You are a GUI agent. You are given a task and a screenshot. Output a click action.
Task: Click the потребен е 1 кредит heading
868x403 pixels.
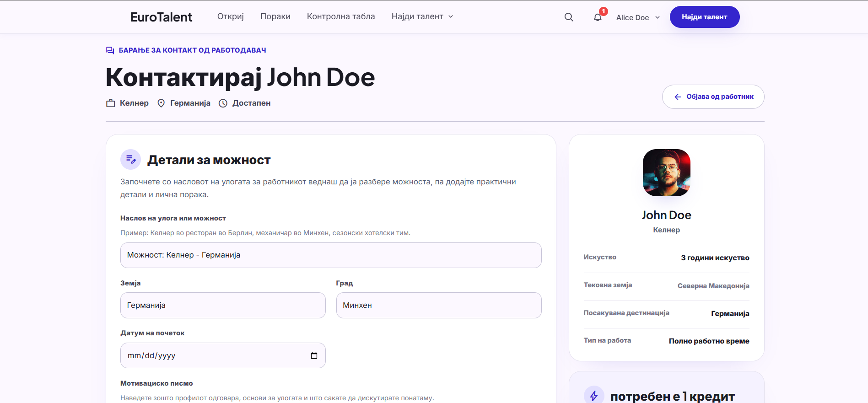click(x=673, y=396)
